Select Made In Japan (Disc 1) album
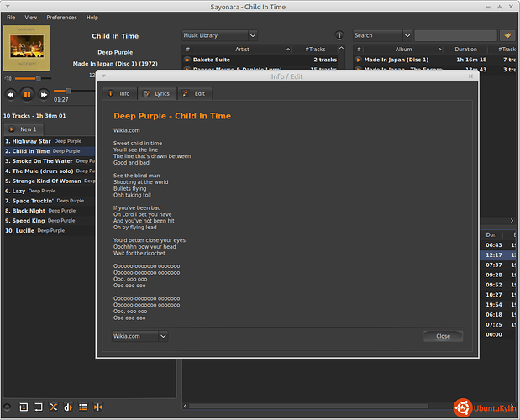Viewport: 520px width, 420px height. click(x=435, y=60)
